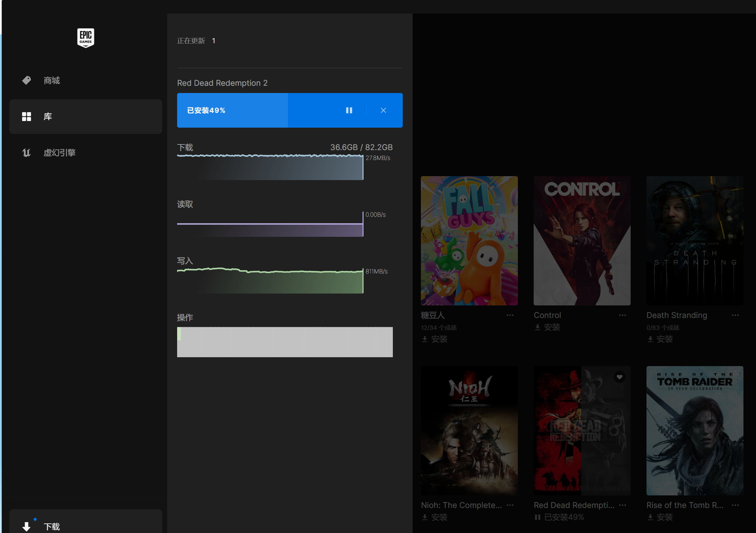
Task: Click the download icon beside Nioh's 安装
Action: point(425,517)
